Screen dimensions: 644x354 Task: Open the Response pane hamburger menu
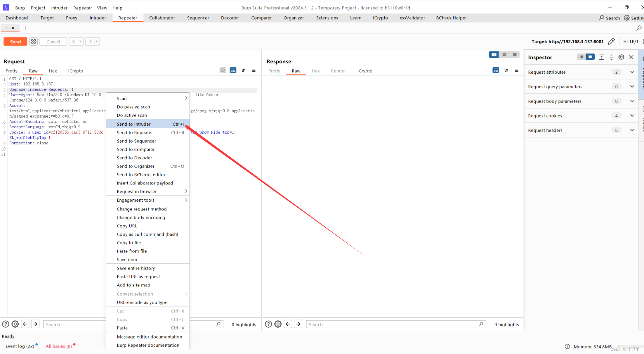(517, 70)
